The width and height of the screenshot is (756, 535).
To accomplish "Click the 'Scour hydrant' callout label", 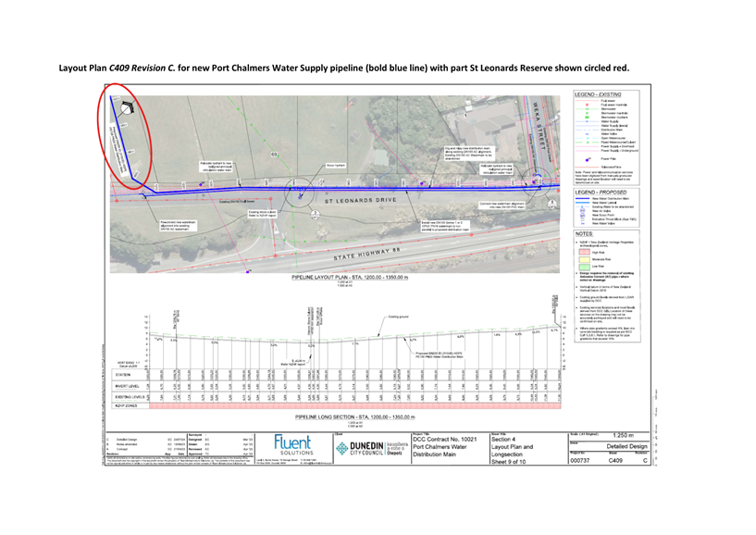I will click(336, 166).
